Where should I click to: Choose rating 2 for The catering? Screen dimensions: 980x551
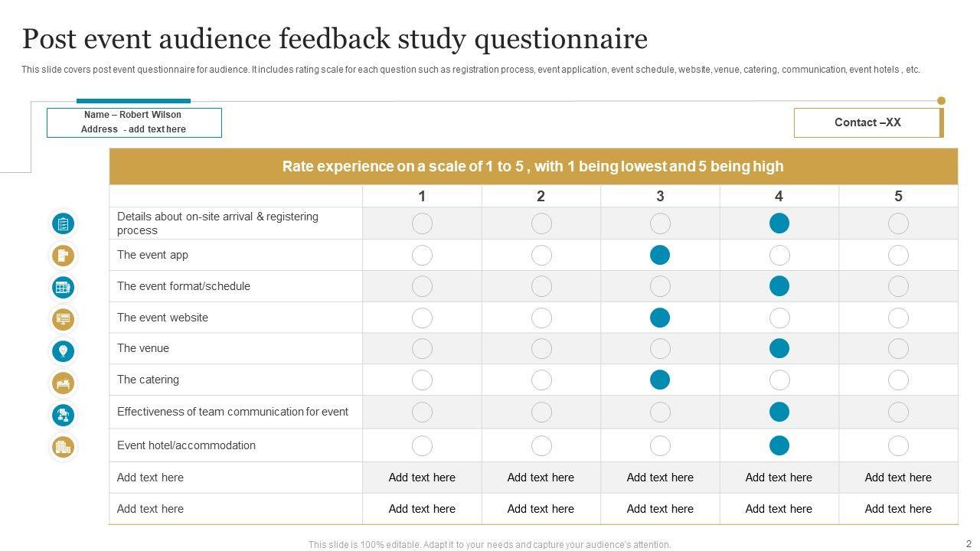click(x=541, y=380)
